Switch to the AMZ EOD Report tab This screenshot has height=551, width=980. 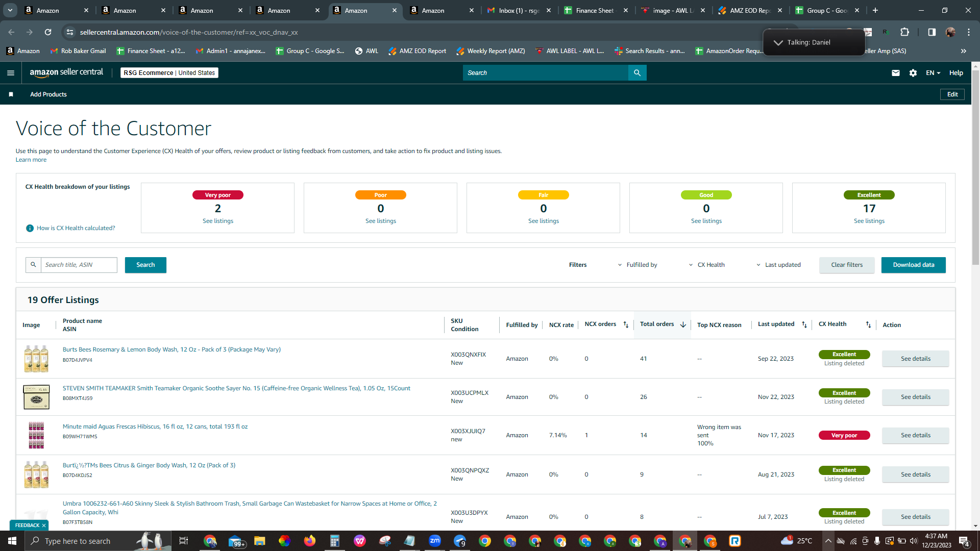[x=750, y=10]
